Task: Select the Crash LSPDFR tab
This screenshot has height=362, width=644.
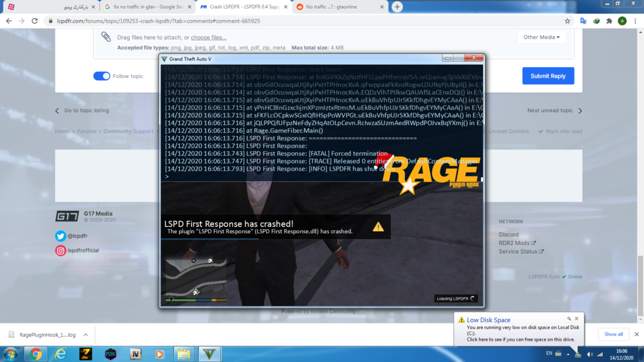Action: [x=245, y=7]
